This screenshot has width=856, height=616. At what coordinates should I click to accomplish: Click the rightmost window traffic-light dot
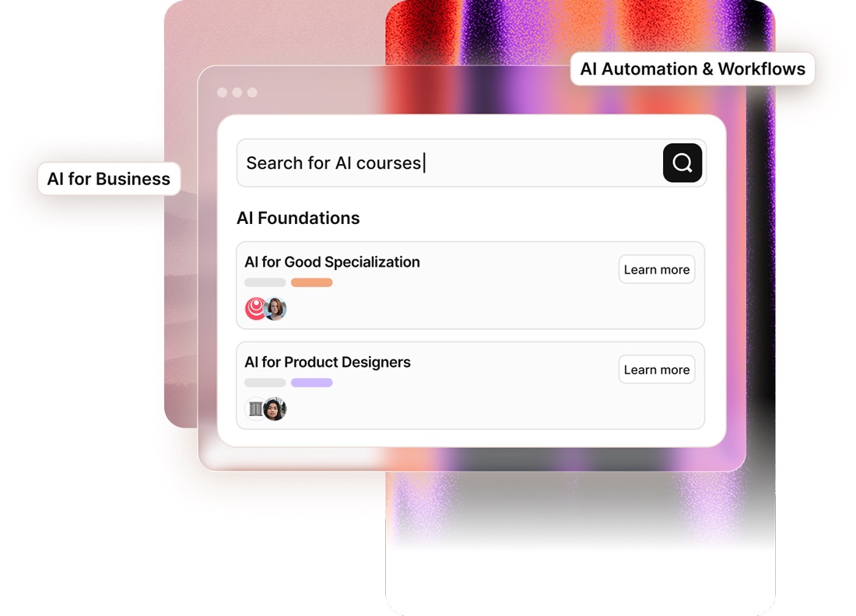coord(251,92)
